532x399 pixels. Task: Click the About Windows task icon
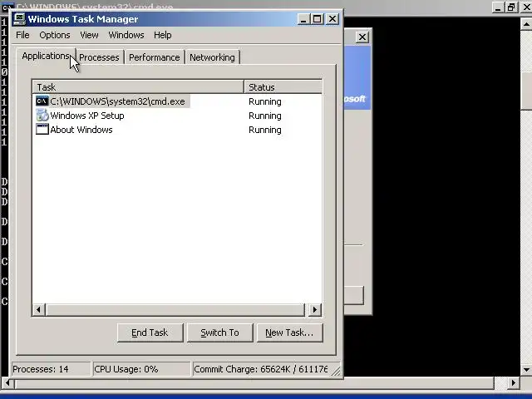click(x=42, y=130)
